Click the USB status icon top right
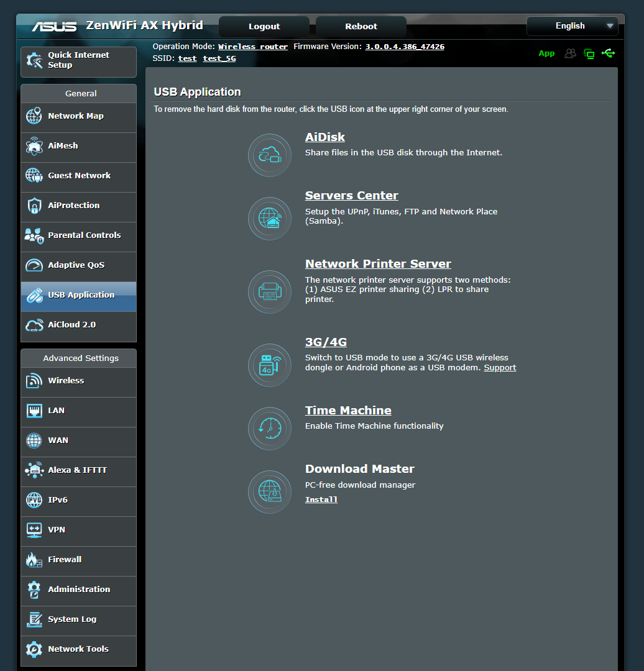Viewport: 644px width, 671px height. coord(608,53)
